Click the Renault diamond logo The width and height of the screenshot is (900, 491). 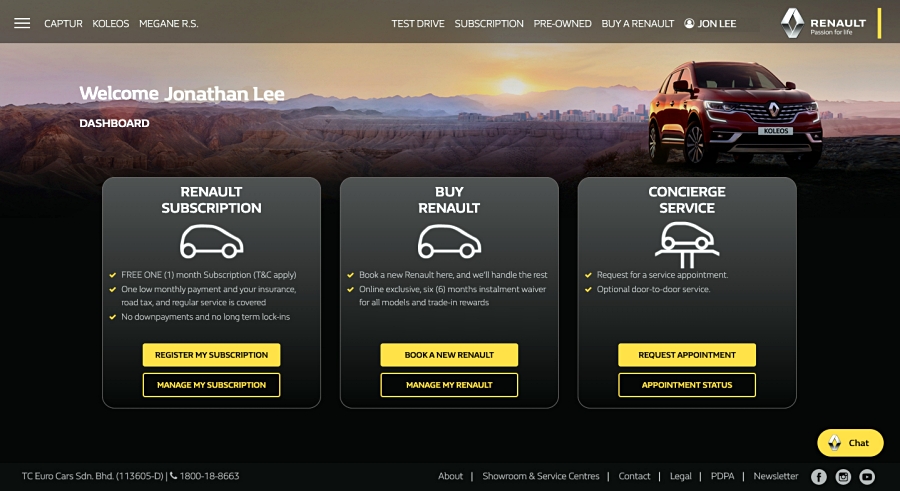coord(792,23)
